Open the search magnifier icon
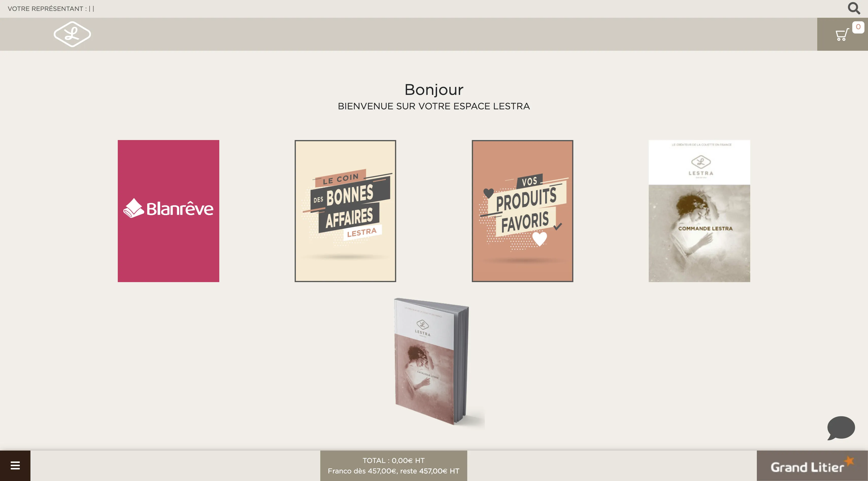The width and height of the screenshot is (868, 481). [x=854, y=8]
